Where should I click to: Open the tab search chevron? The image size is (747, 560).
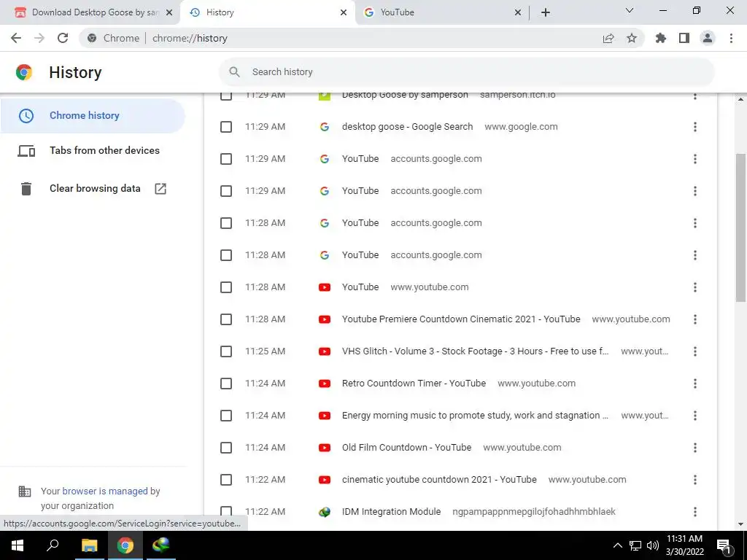630,10
